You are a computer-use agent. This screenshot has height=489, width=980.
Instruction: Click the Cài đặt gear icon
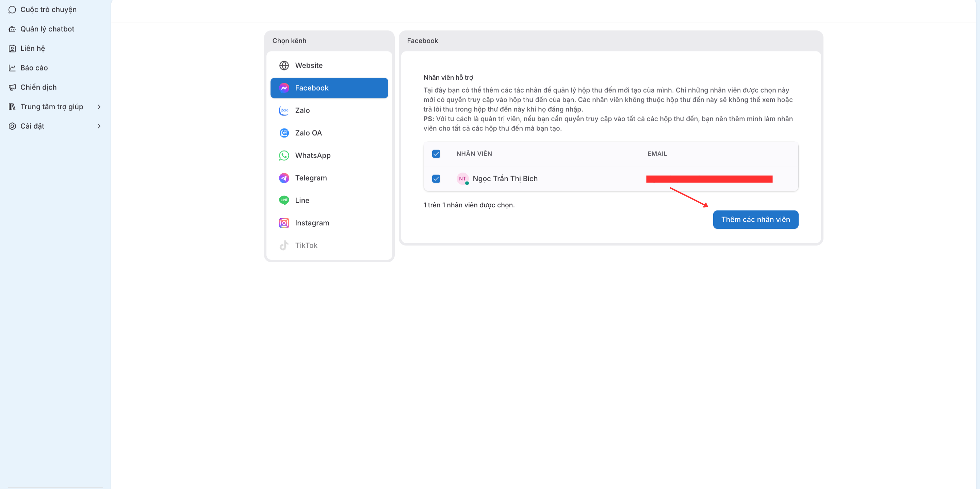[12, 126]
